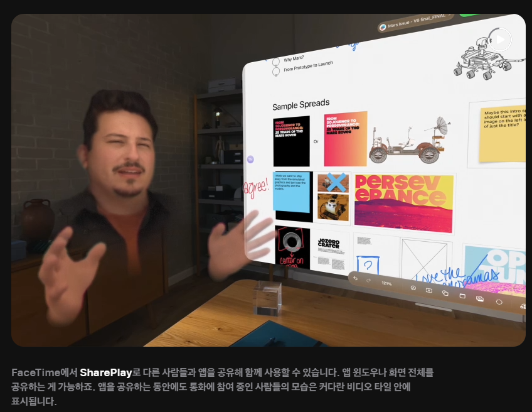Open the Mars issue V6 final_FINAL board title
The width and height of the screenshot is (532, 412).
418,21
